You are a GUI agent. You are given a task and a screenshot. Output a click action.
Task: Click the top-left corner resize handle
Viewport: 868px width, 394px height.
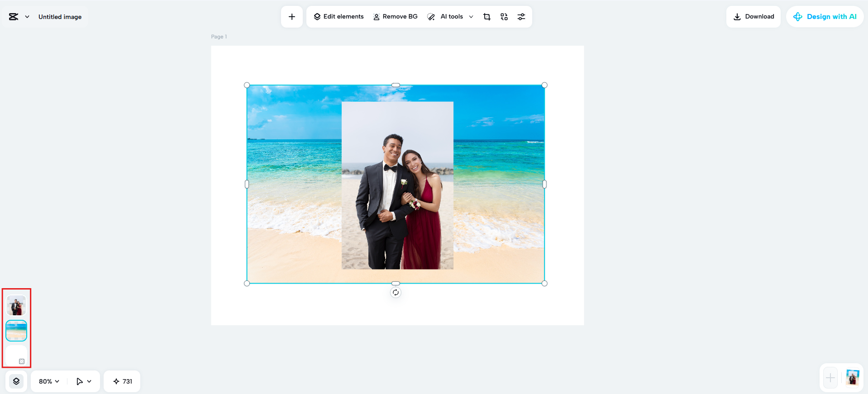(x=247, y=85)
